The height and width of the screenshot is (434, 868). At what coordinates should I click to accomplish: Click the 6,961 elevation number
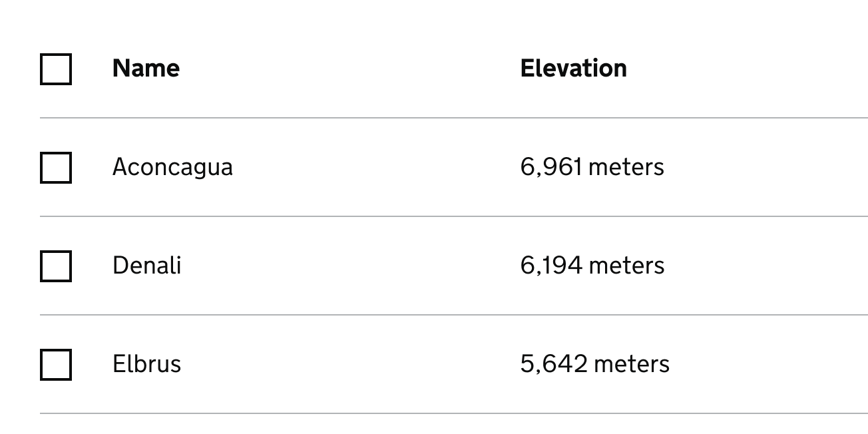click(x=551, y=167)
